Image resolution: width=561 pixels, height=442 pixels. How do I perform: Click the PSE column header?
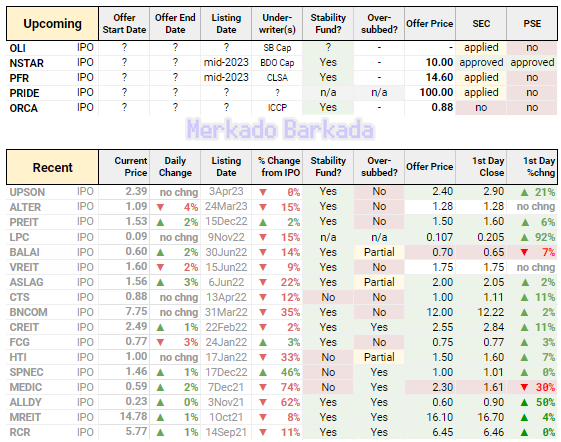click(x=532, y=24)
